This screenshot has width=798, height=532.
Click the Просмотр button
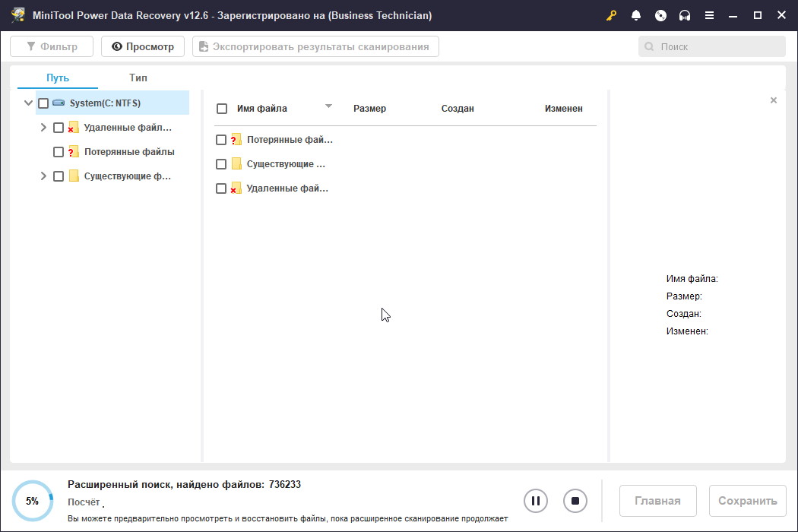[143, 46]
